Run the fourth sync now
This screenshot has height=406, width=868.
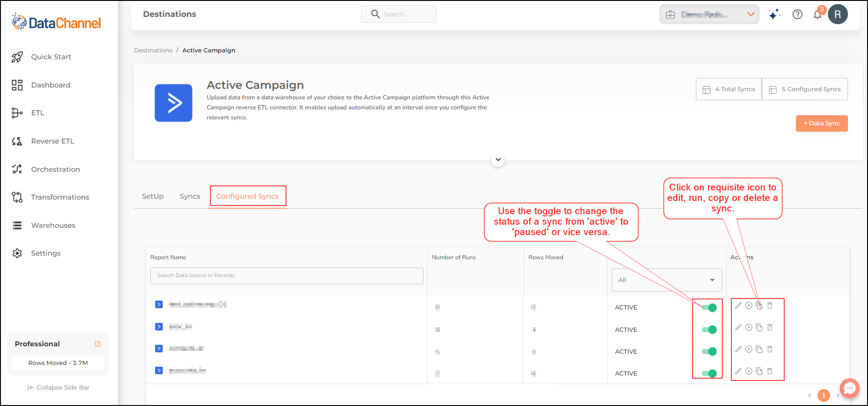pos(749,371)
